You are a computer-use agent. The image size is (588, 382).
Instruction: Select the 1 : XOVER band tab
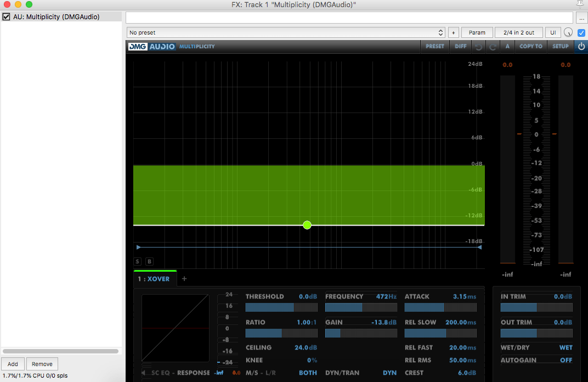click(154, 279)
